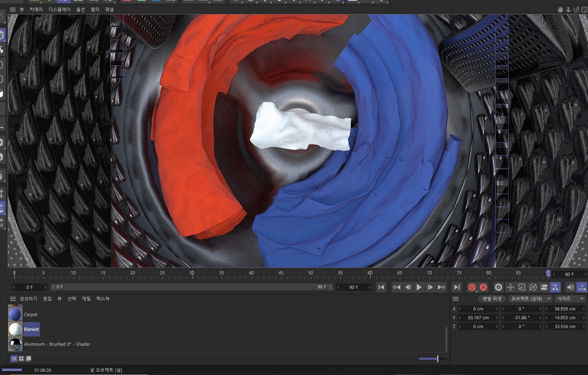The height and width of the screenshot is (375, 588).
Task: Jump to the start of animation
Action: point(381,287)
